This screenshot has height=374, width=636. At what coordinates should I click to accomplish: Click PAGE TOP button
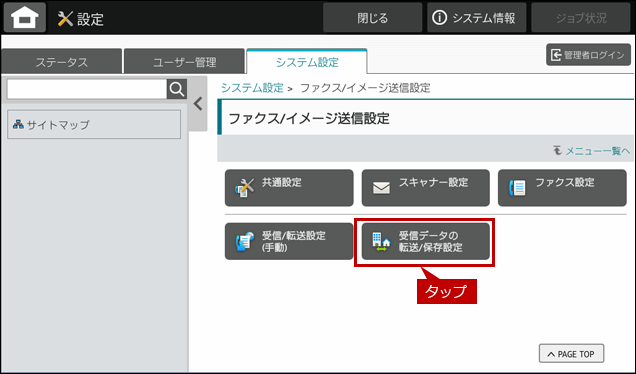point(571,354)
